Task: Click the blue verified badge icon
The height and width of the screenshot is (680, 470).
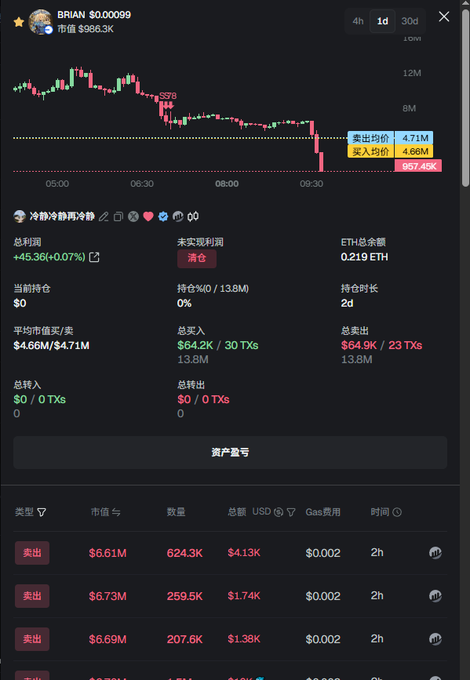Action: click(163, 216)
